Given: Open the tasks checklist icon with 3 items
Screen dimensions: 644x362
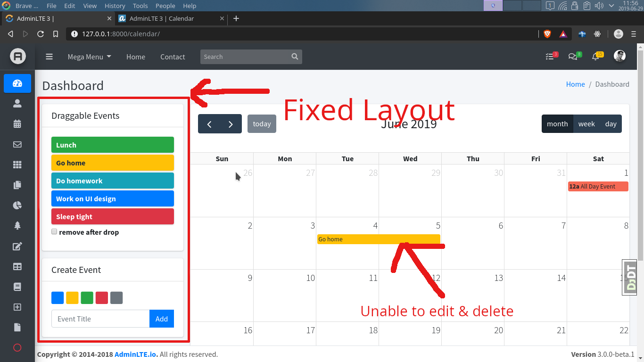Looking at the screenshot, I should [x=551, y=56].
